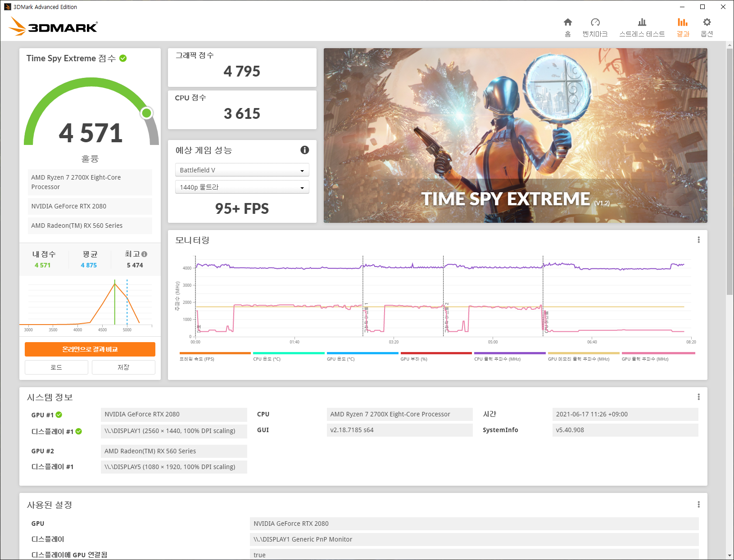
Task: Click the green check next to 디스플레이 #1
Action: 79,431
